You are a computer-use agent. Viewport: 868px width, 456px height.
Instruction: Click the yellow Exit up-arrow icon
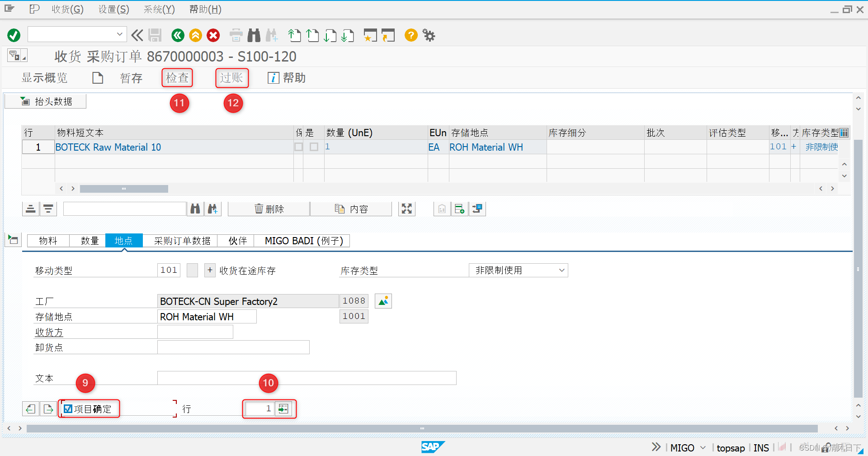(195, 35)
